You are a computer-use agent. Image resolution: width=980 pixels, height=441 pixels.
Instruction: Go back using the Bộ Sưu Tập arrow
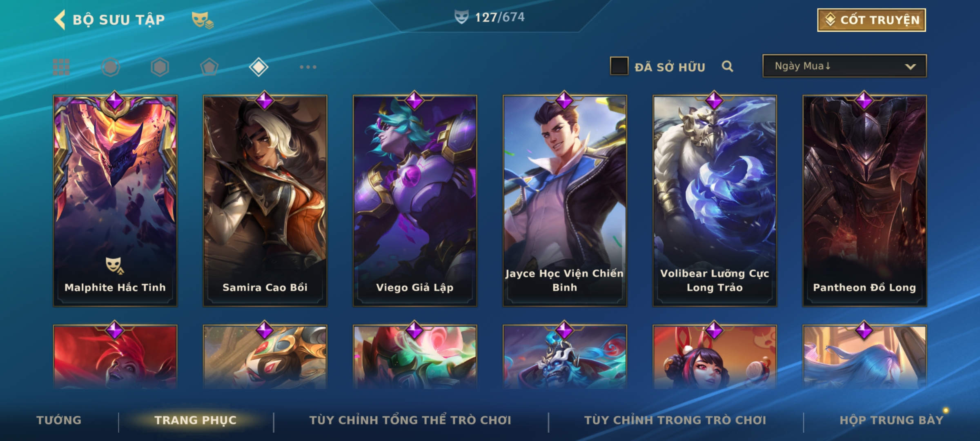60,20
